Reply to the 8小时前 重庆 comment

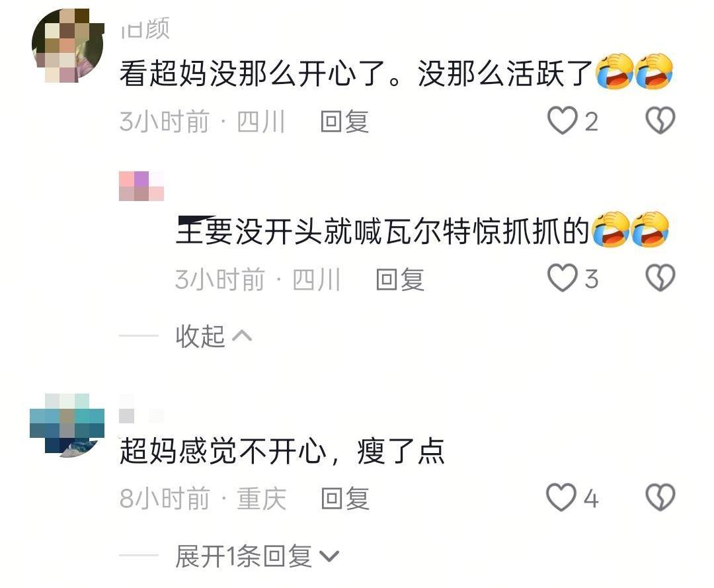pyautogui.click(x=344, y=498)
